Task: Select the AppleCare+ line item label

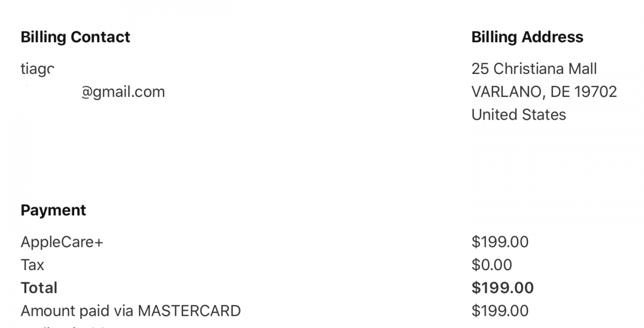Action: (x=62, y=242)
